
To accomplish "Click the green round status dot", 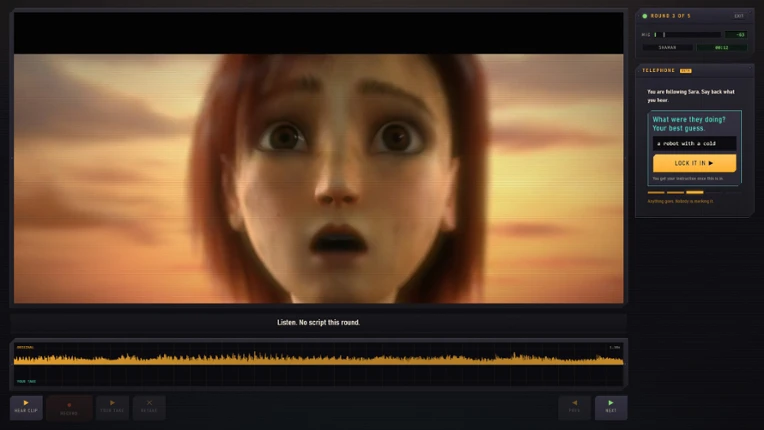I will pyautogui.click(x=645, y=16).
